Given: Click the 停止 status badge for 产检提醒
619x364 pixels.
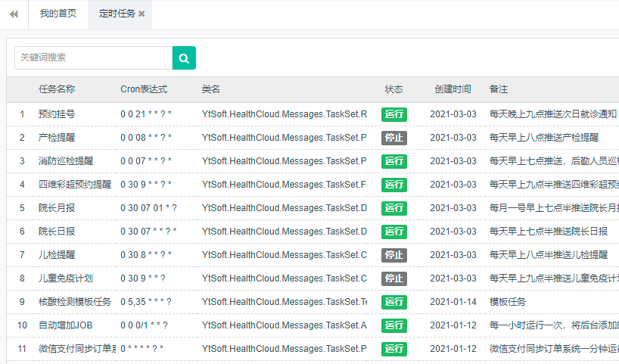Looking at the screenshot, I should 393,138.
